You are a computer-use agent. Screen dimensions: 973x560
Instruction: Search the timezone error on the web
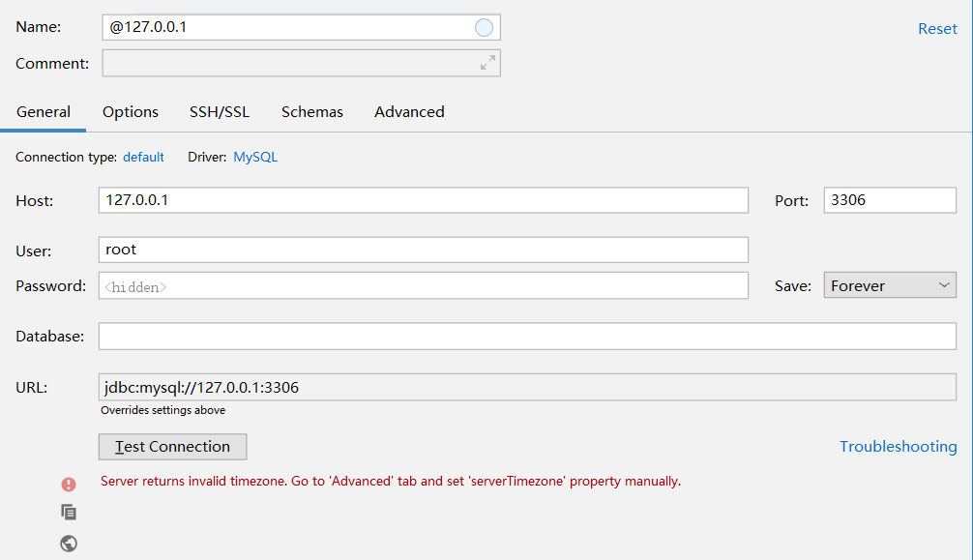pyautogui.click(x=68, y=543)
